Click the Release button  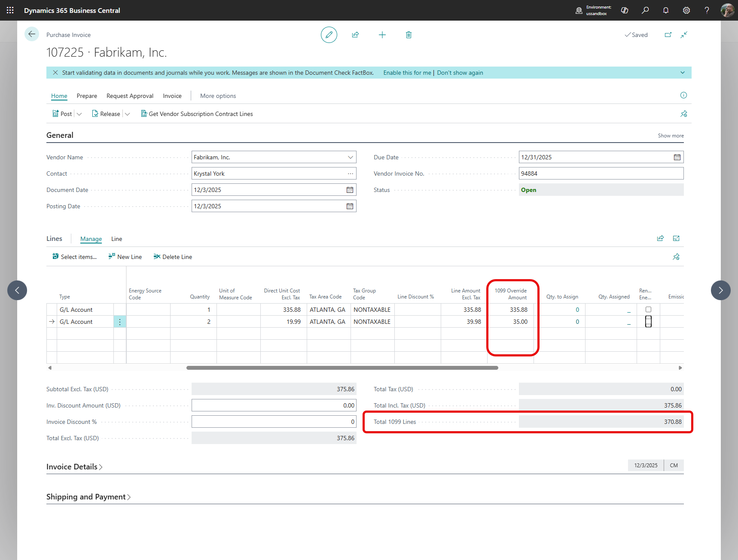click(x=106, y=114)
